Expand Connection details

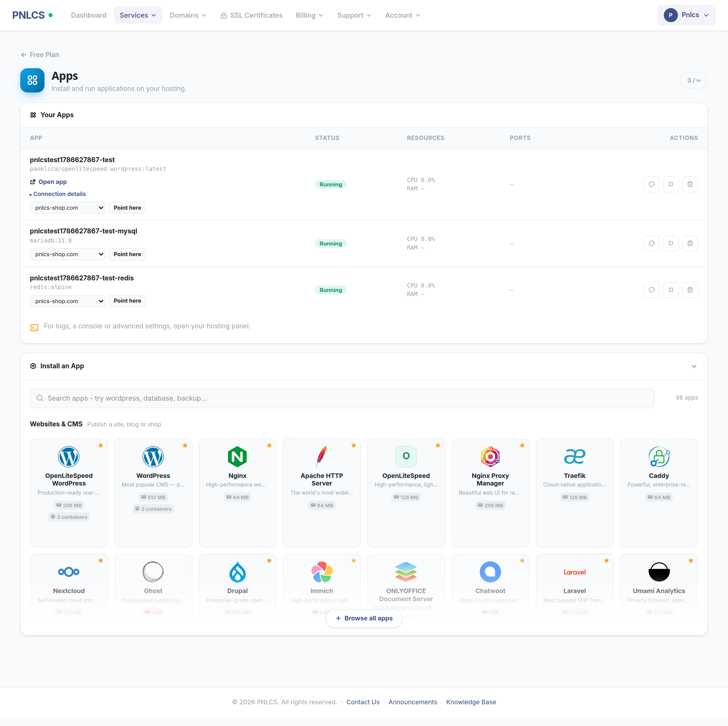coord(58,194)
